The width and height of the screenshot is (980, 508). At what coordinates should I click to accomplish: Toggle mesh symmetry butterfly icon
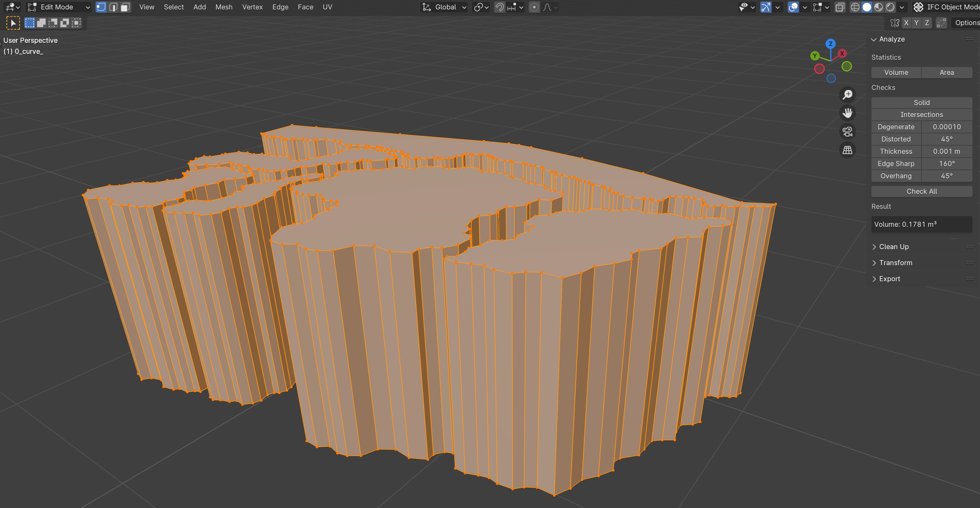click(x=895, y=23)
